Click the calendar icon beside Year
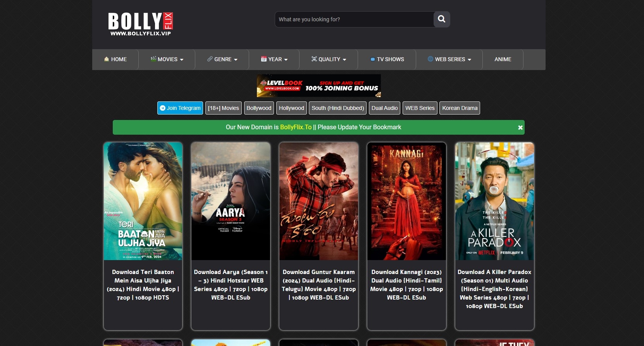Viewport: 644px width, 346px height. 264,59
